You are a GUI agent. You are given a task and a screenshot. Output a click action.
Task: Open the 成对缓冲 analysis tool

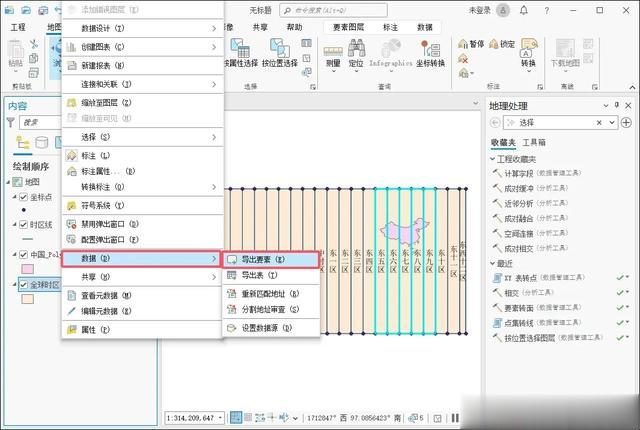530,188
